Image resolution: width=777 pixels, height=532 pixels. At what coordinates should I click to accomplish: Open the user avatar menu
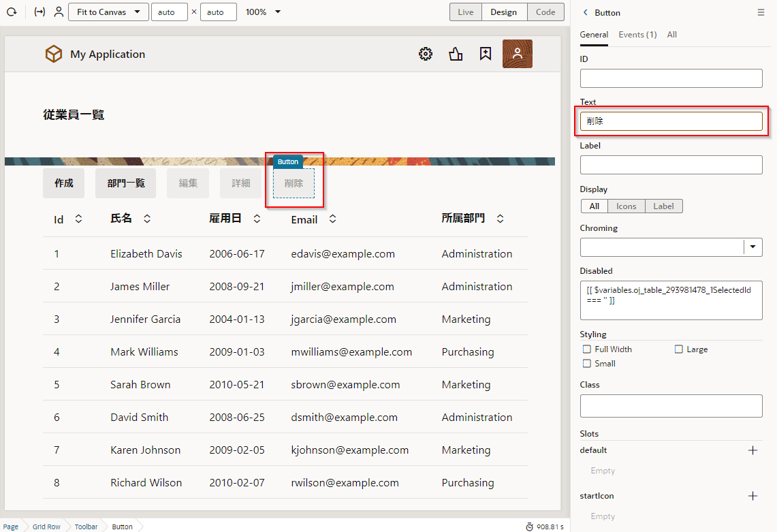pos(517,54)
